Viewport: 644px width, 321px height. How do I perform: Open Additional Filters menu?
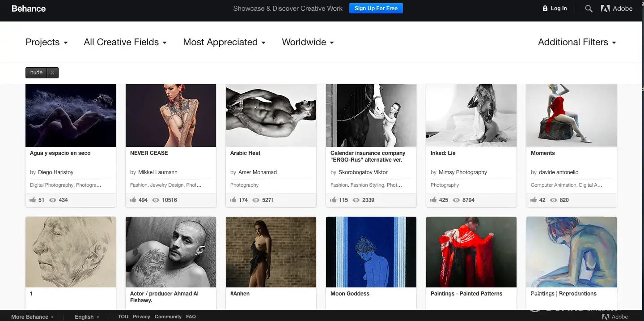577,42
